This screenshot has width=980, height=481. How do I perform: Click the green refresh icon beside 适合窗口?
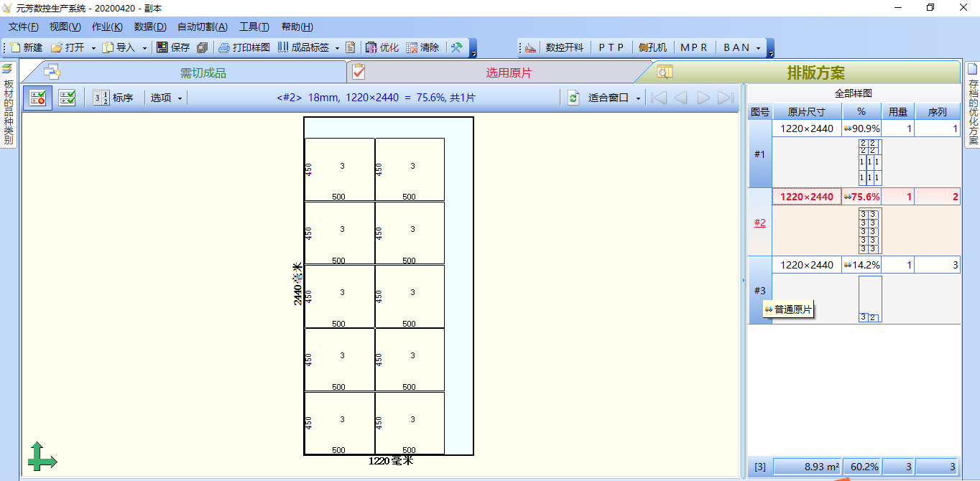573,98
